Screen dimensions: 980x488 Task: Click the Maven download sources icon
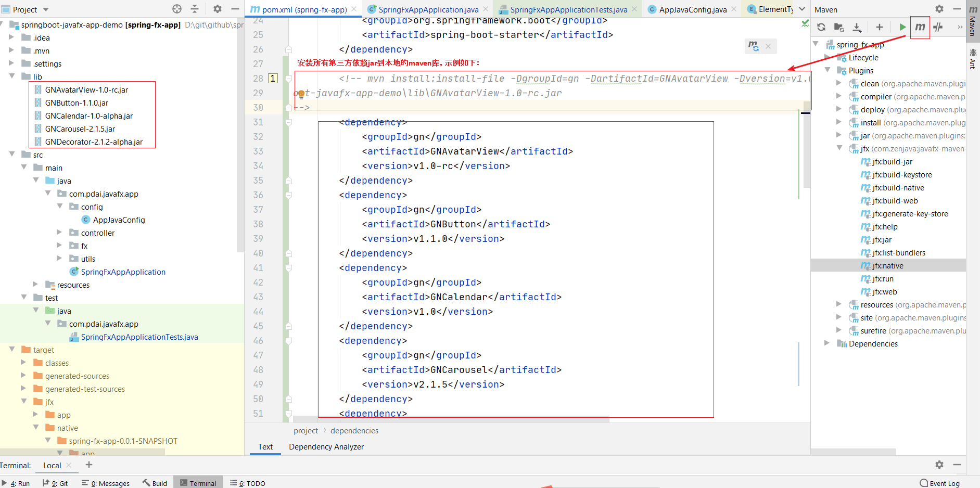point(857,27)
